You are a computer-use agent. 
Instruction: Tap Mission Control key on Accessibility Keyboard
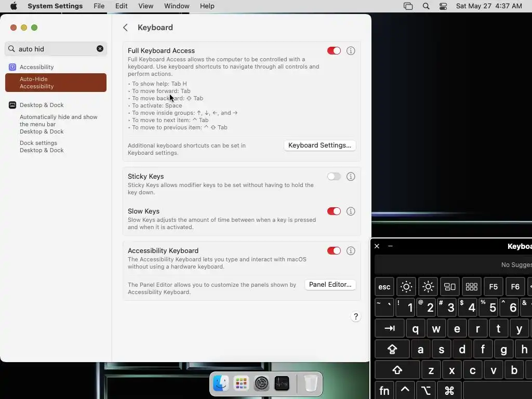click(450, 287)
